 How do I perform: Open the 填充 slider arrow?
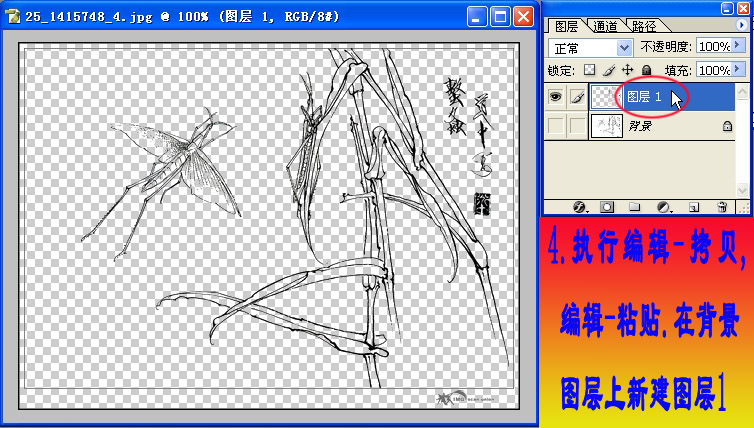(738, 70)
